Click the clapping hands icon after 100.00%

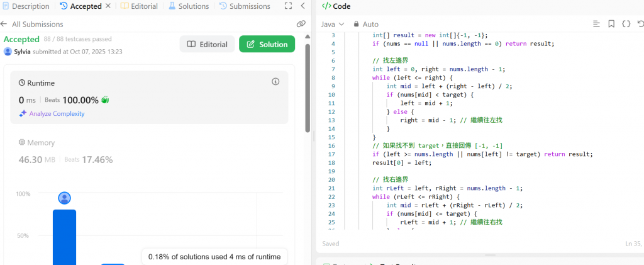(105, 100)
